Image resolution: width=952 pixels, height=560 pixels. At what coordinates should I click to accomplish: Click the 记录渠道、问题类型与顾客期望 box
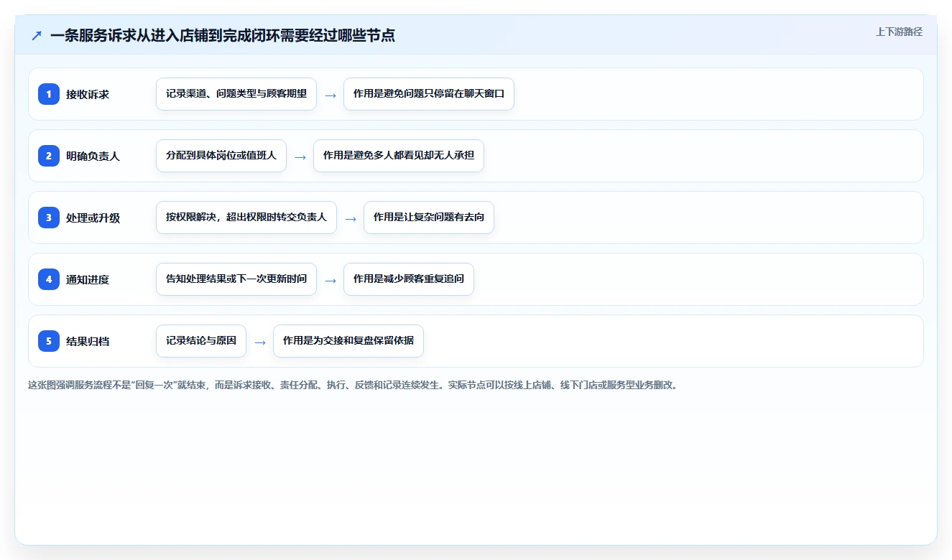(x=236, y=94)
